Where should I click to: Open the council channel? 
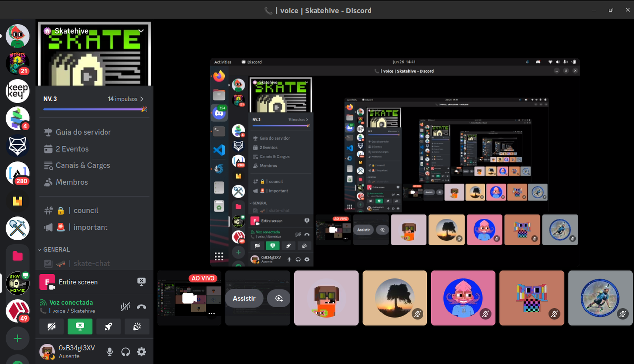click(94, 210)
